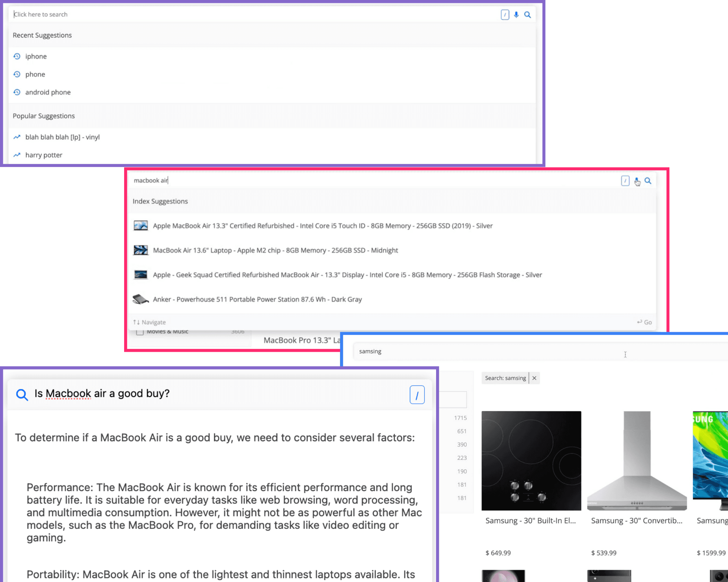Select the 'phone' recent suggestion

[35, 74]
